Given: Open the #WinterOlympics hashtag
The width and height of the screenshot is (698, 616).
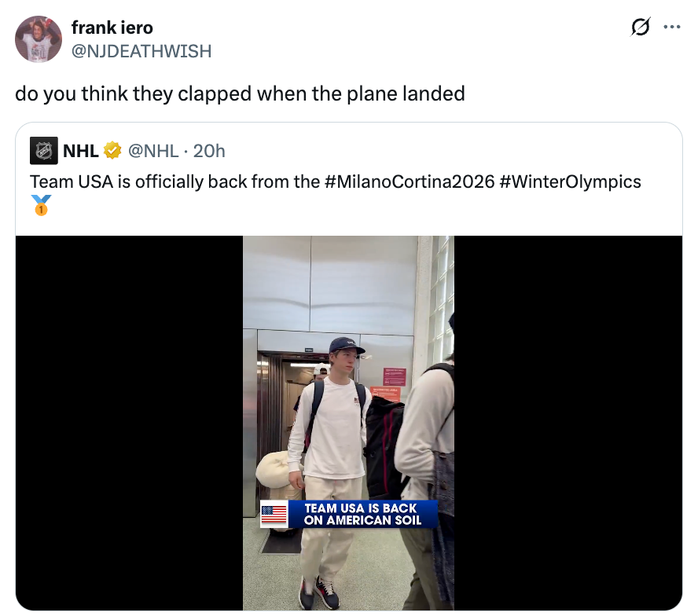Looking at the screenshot, I should 570,181.
